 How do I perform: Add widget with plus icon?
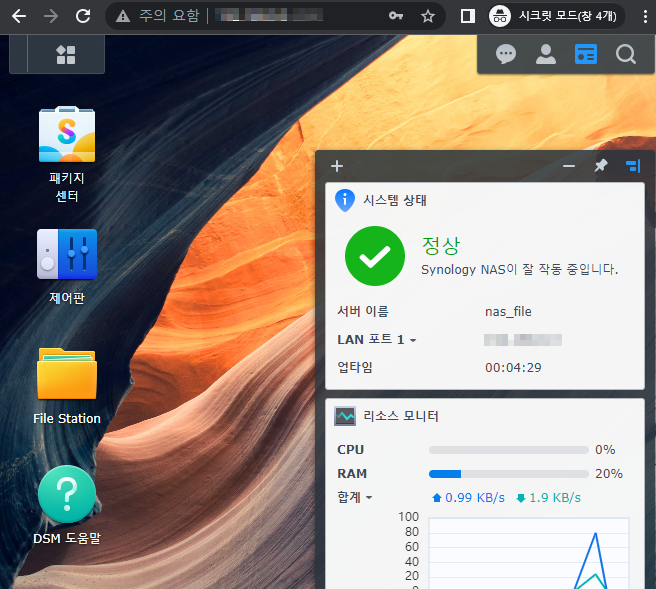337,166
